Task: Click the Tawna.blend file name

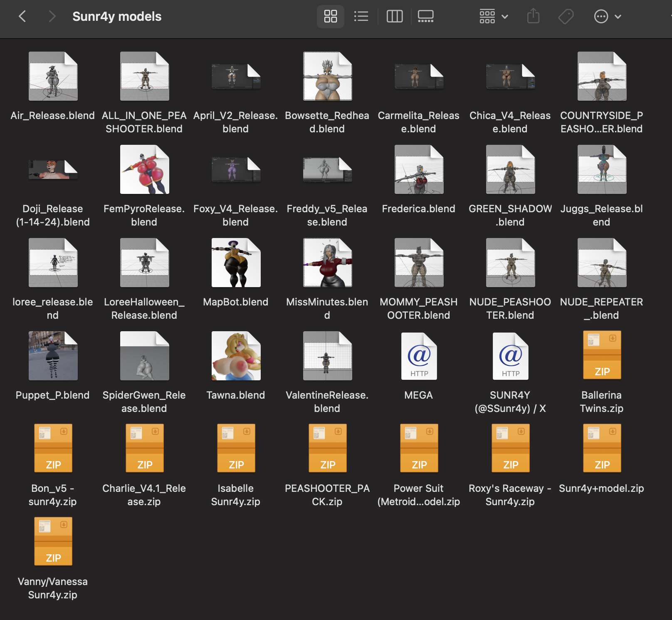Action: 236,395
